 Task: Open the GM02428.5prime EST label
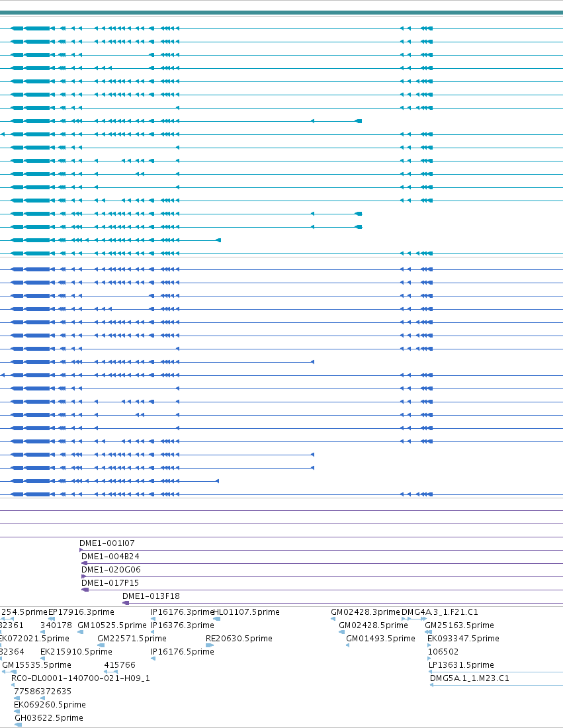click(x=373, y=625)
